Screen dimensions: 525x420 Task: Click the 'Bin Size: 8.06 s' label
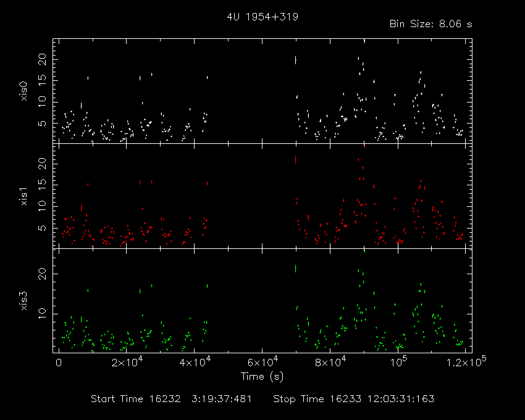431,24
